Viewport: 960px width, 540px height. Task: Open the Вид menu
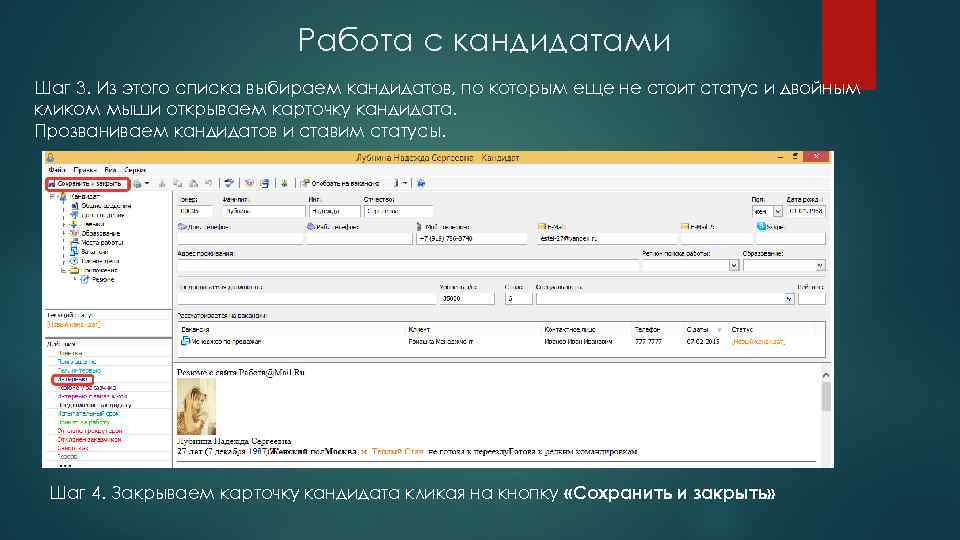(110, 170)
